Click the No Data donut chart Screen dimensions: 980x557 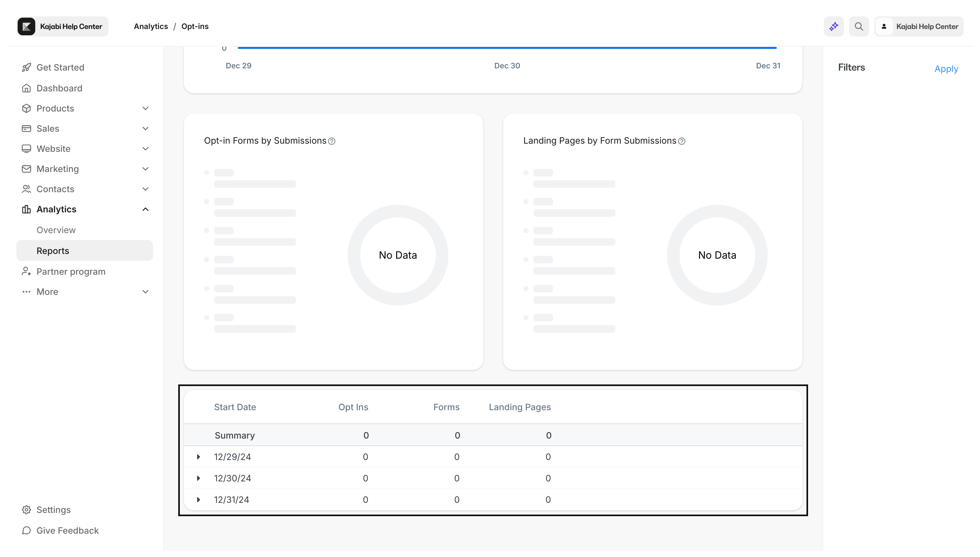click(x=398, y=255)
